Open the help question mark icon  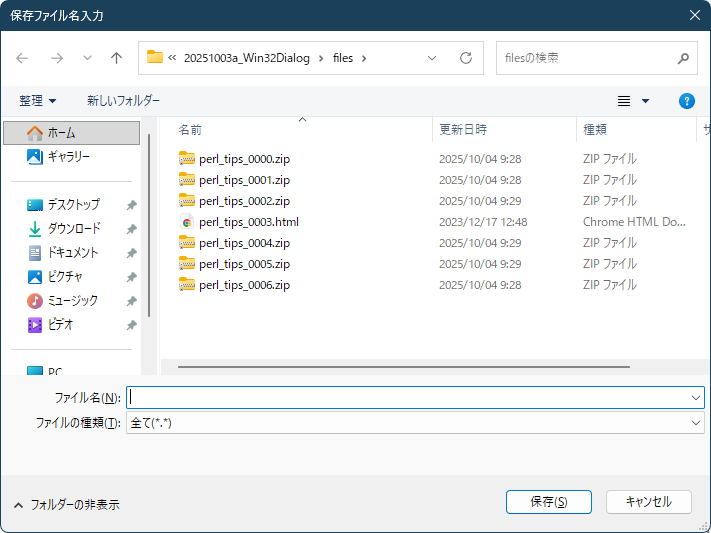click(x=686, y=101)
